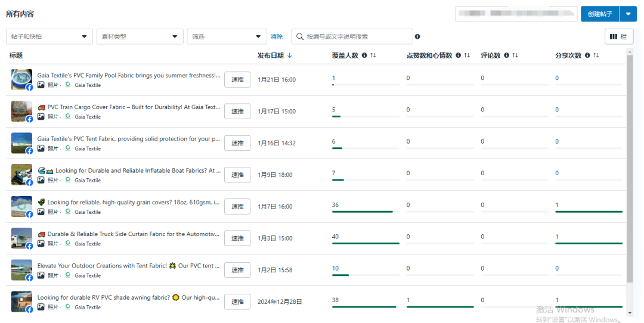This screenshot has height=323, width=644.
Task: Expand the arrow beside 创建帖子
Action: click(x=628, y=14)
